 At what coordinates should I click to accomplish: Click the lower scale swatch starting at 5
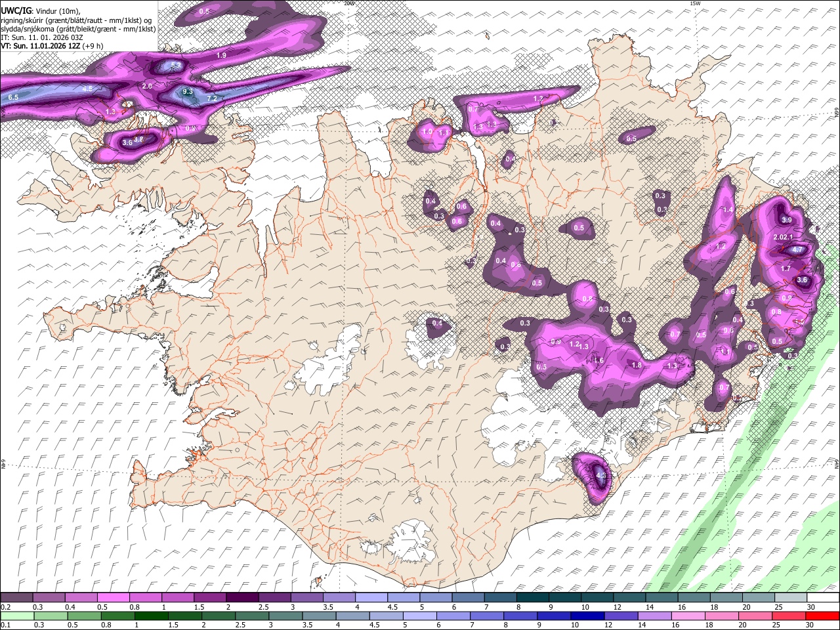point(420,616)
